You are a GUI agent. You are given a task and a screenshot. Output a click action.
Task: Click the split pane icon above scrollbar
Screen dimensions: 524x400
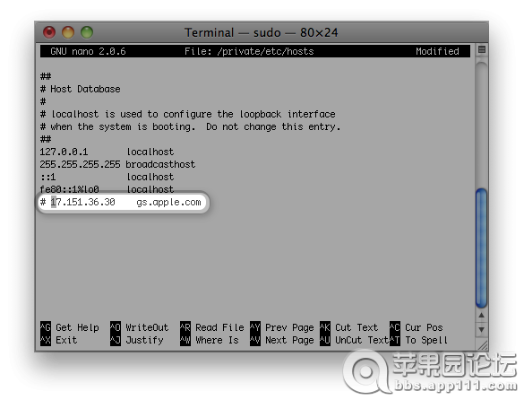click(482, 50)
